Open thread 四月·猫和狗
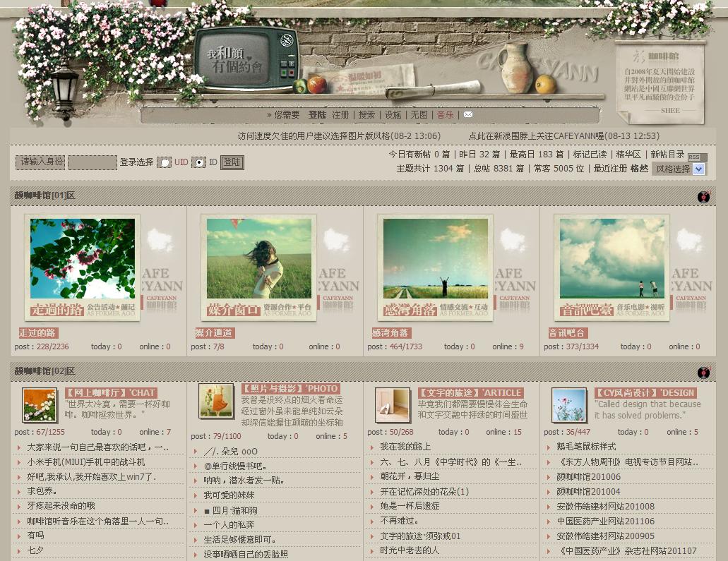 tap(230, 510)
